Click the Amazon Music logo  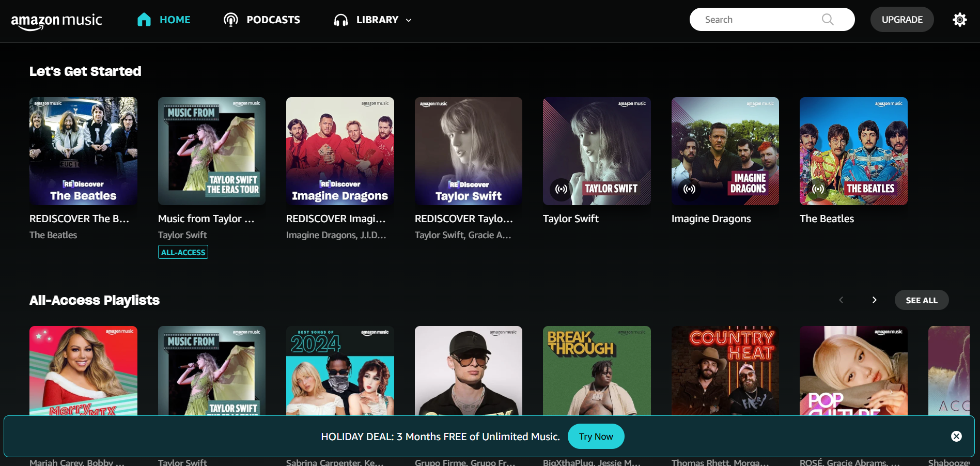(57, 21)
